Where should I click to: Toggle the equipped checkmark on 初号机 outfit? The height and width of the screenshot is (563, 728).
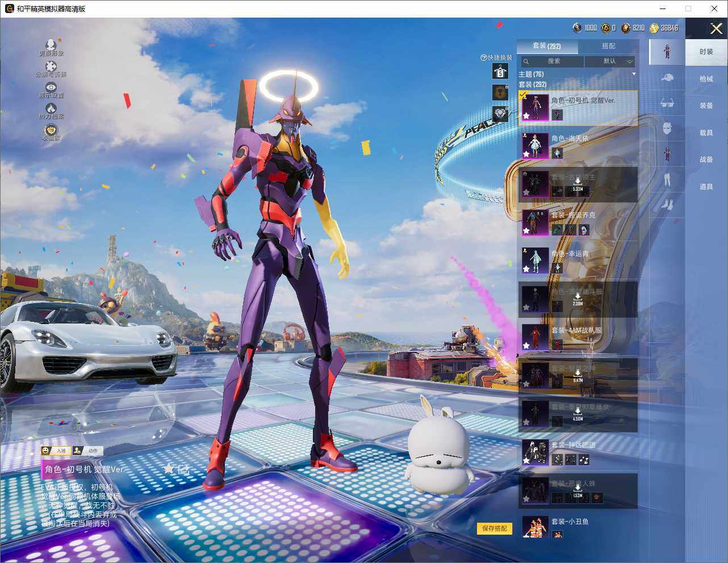coord(524,95)
